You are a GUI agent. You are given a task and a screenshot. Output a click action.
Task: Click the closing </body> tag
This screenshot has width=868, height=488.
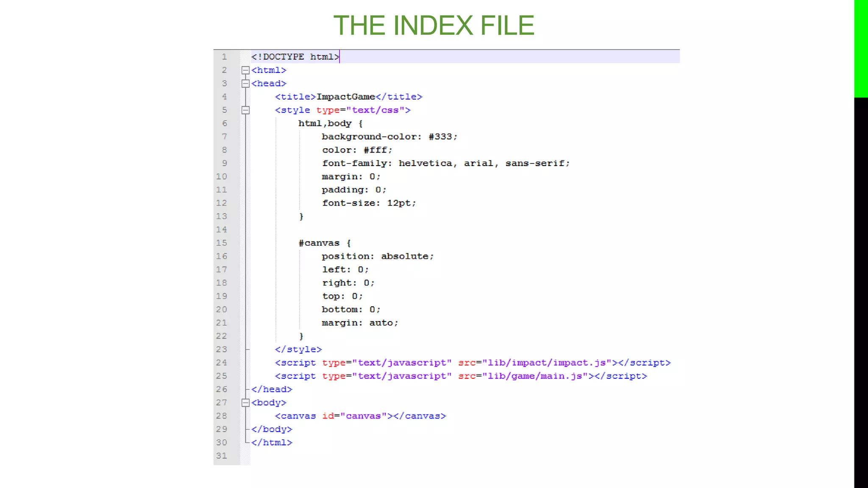pyautogui.click(x=272, y=429)
